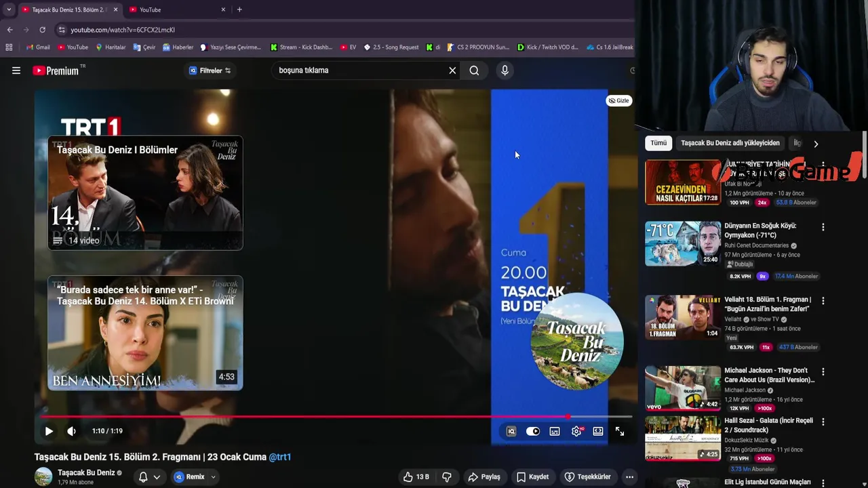The image size is (868, 488).
Task: Open the Veliaht 18. Bölüm thumbnail
Action: click(x=683, y=317)
